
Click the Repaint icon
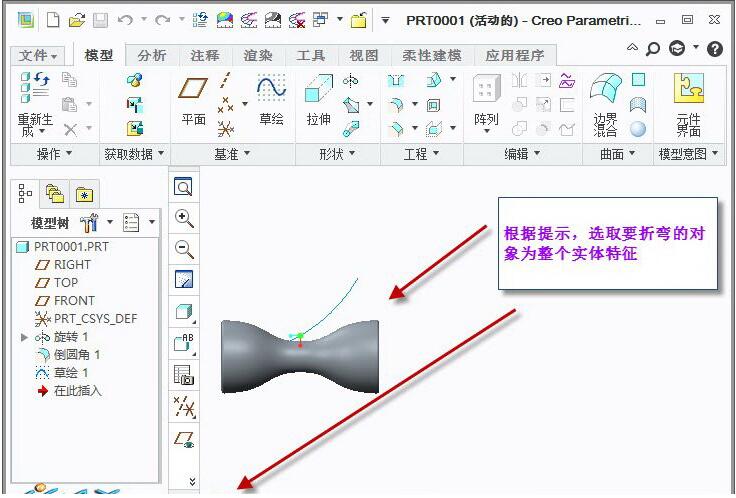(x=184, y=279)
